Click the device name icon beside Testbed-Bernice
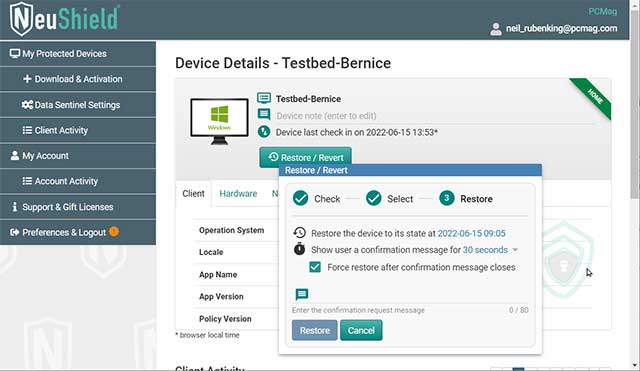This screenshot has width=640, height=371. (264, 98)
